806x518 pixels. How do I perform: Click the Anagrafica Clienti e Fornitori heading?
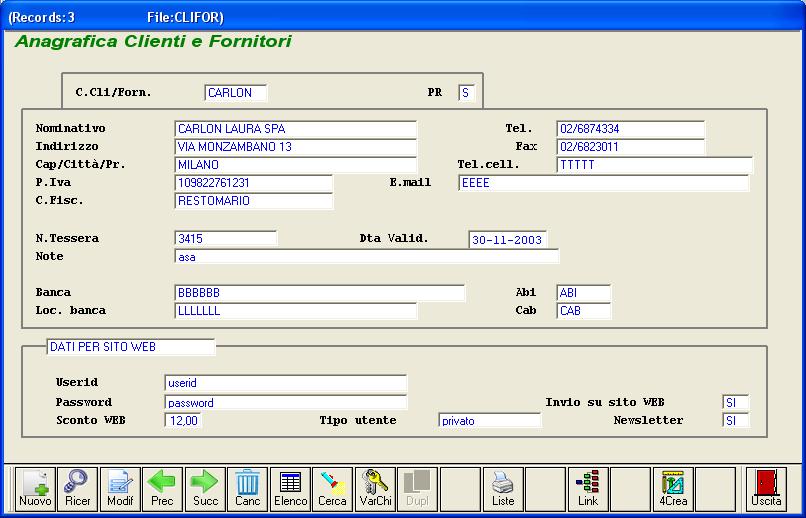coord(153,42)
